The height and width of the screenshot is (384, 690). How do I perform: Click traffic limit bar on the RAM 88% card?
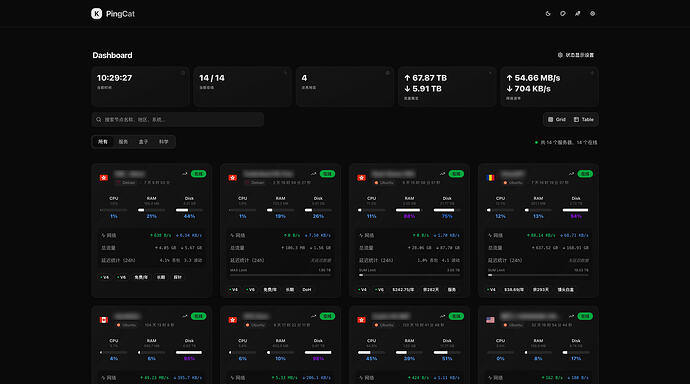(410, 275)
